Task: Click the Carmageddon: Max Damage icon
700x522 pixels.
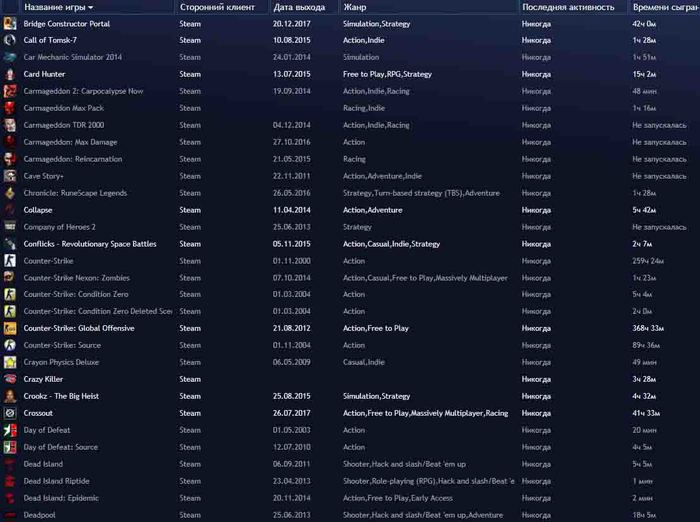Action: (10, 142)
